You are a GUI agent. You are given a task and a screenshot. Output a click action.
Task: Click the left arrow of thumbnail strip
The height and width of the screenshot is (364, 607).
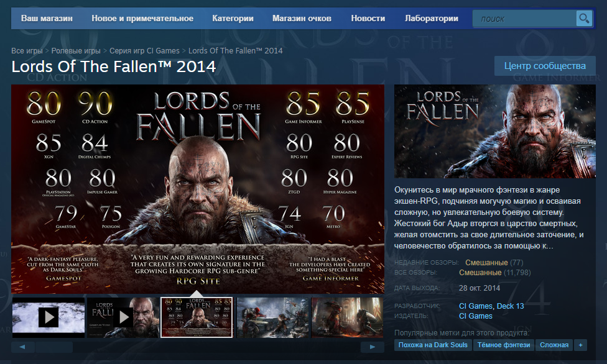coord(23,347)
